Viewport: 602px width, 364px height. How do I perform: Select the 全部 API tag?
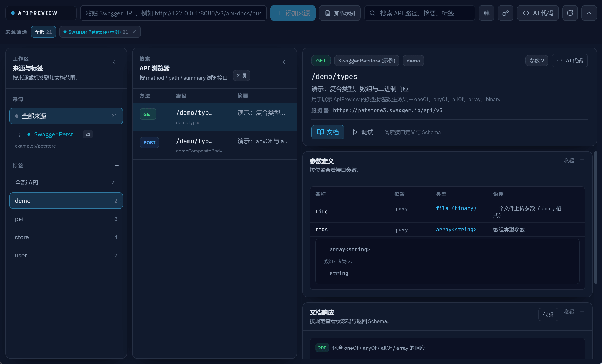point(66,182)
